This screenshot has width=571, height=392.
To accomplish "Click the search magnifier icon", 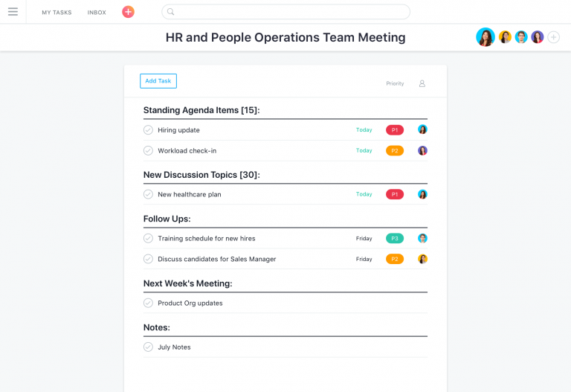I will pyautogui.click(x=170, y=12).
